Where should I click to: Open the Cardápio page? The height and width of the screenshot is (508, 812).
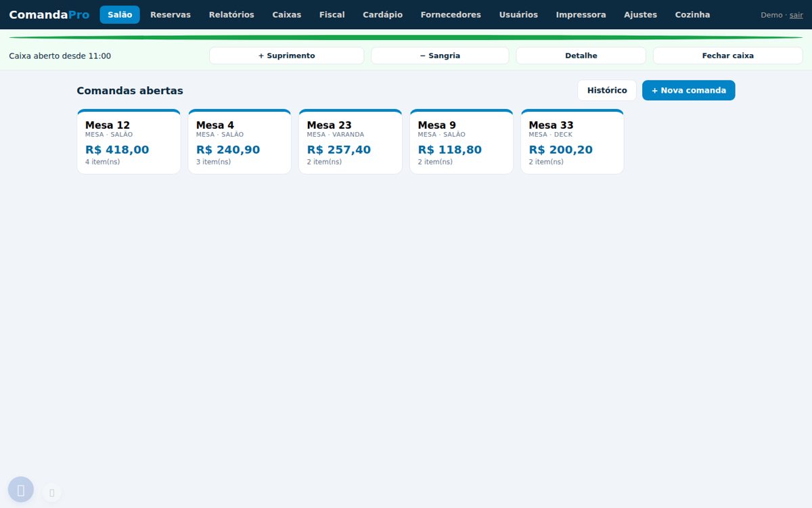point(382,15)
